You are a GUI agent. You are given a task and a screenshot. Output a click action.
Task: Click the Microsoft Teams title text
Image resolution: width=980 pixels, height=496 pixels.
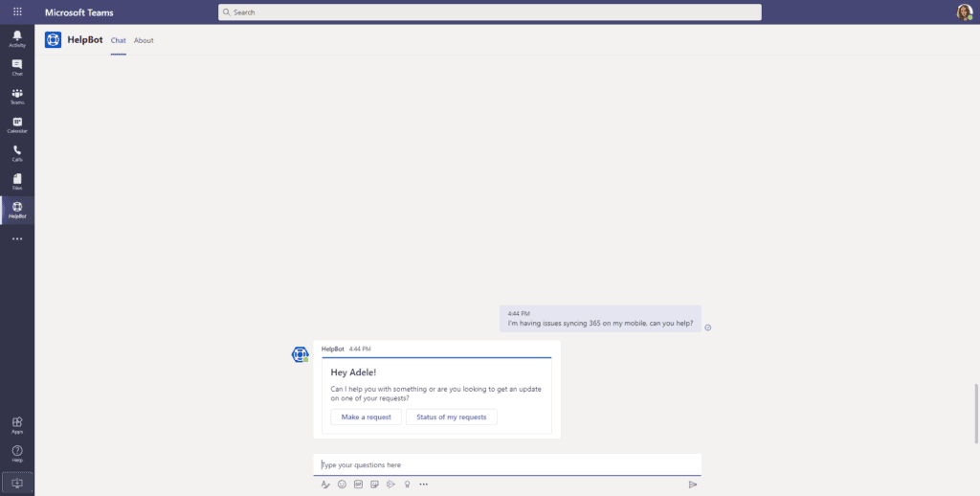pos(79,12)
